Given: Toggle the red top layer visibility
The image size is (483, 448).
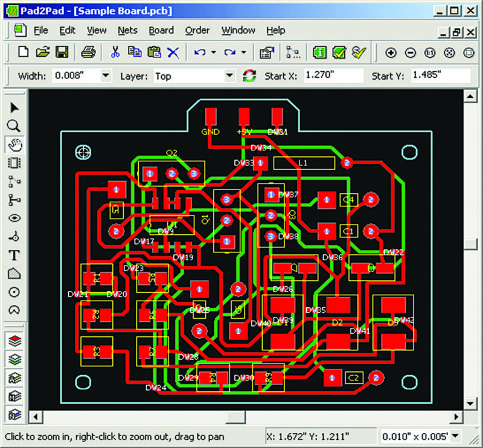Looking at the screenshot, I should (x=14, y=340).
